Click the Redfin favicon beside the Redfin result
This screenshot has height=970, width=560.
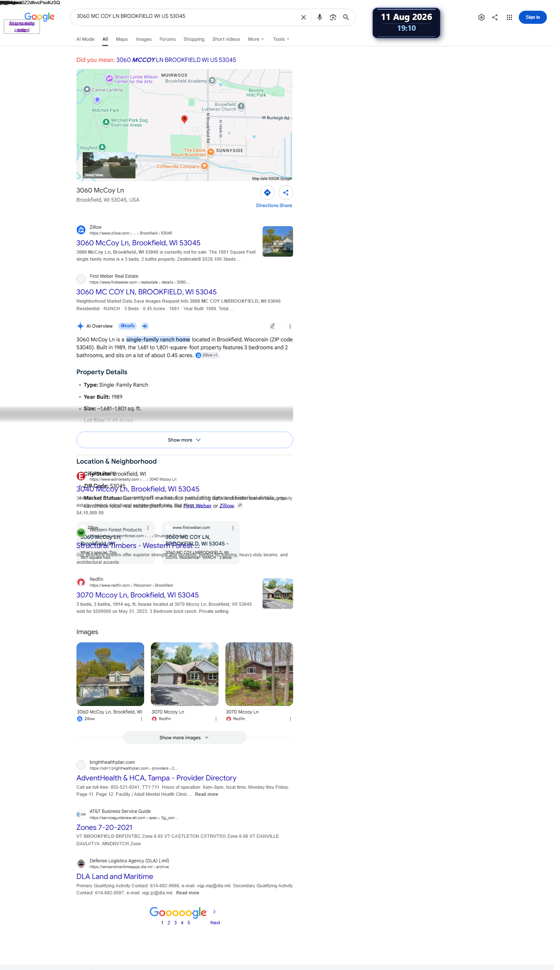click(x=81, y=582)
